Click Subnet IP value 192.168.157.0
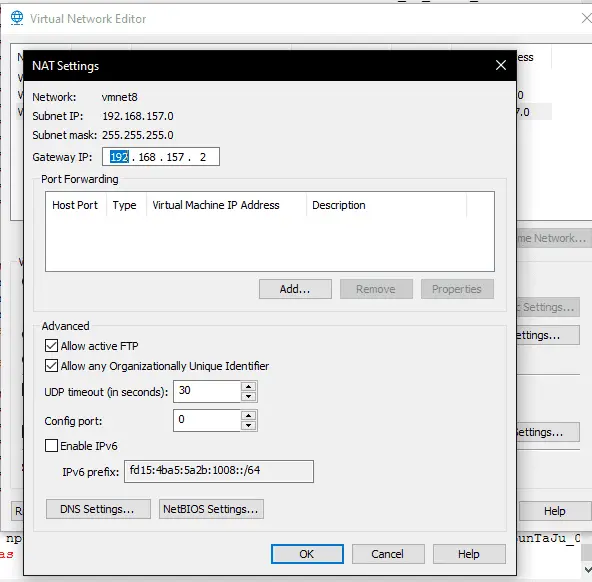The width and height of the screenshot is (592, 582). tap(138, 116)
